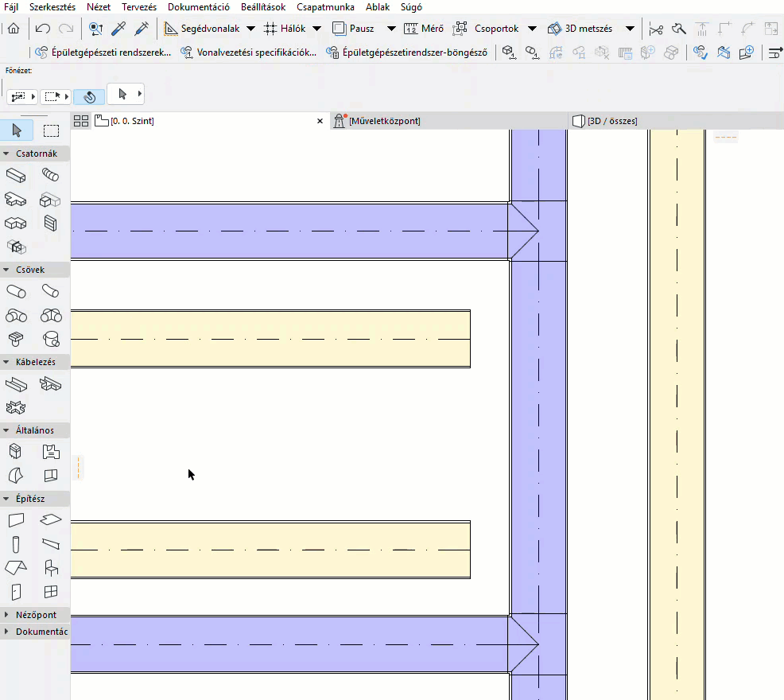Select the Wall tool in Építész section

coord(15,520)
